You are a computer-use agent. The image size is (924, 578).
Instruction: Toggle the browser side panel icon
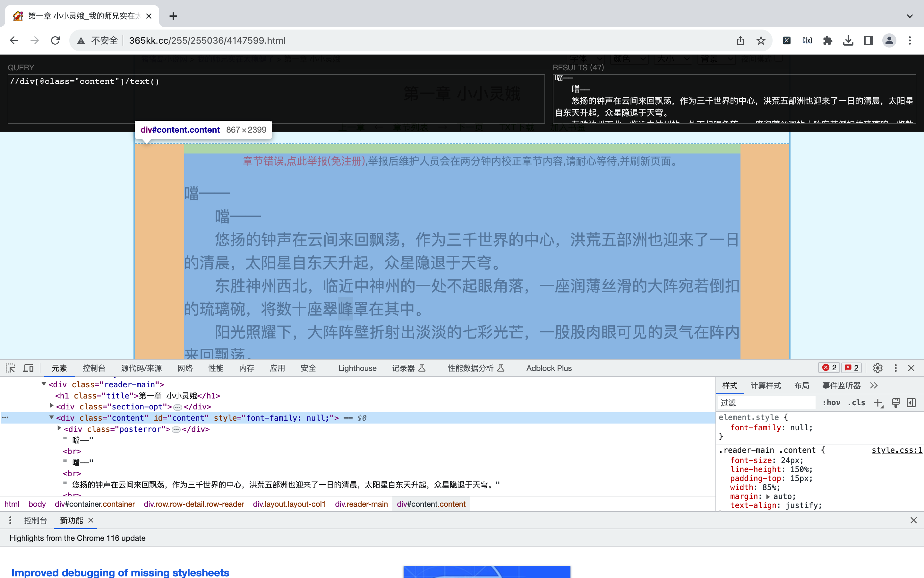click(868, 40)
